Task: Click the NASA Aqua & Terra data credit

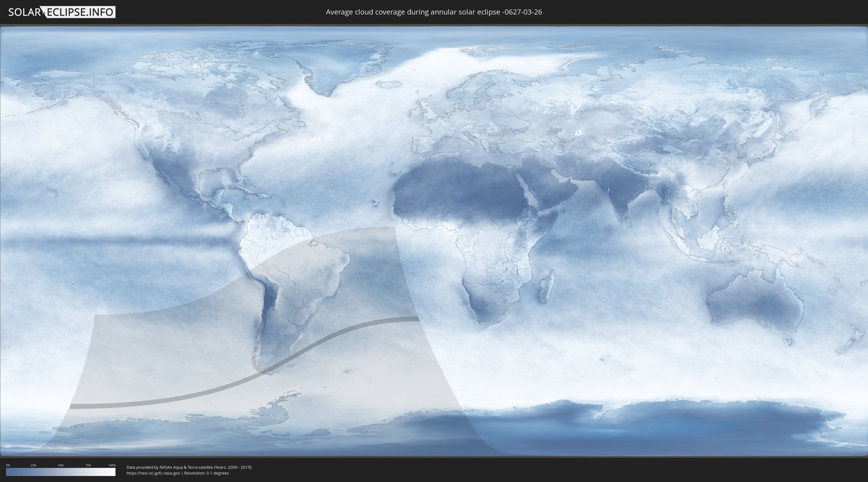Action: [189, 467]
